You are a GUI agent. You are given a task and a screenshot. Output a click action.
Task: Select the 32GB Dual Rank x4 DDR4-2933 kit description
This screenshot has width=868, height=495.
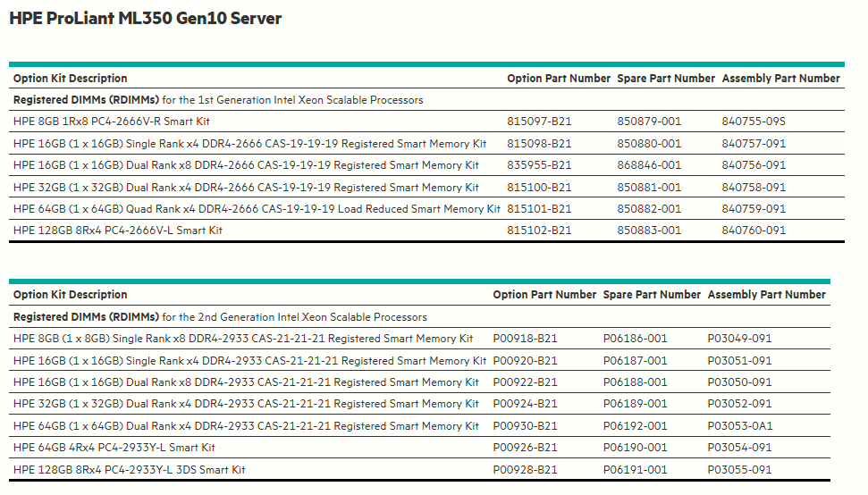click(x=247, y=404)
